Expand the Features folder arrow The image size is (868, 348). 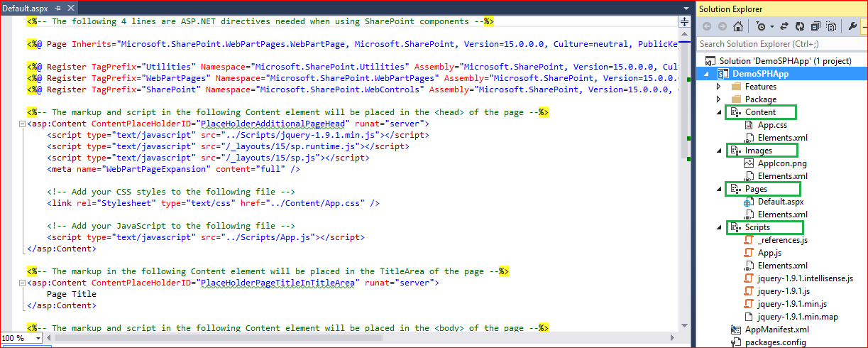pos(718,87)
